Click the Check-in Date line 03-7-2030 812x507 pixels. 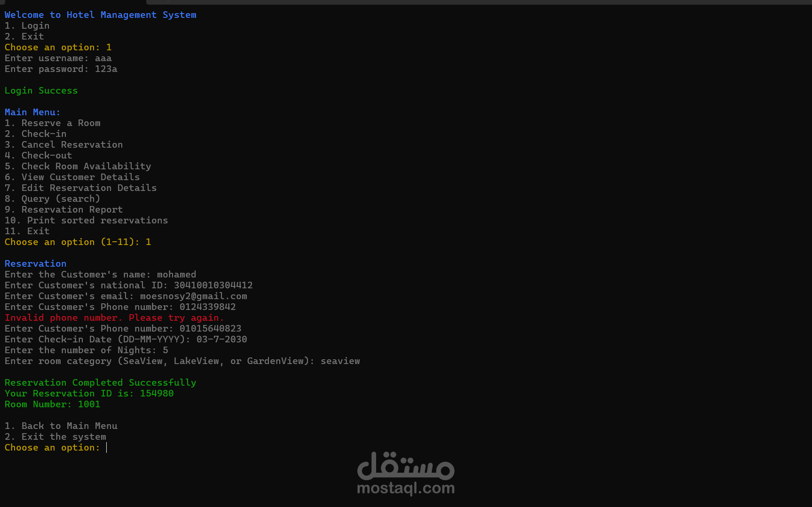tap(126, 340)
